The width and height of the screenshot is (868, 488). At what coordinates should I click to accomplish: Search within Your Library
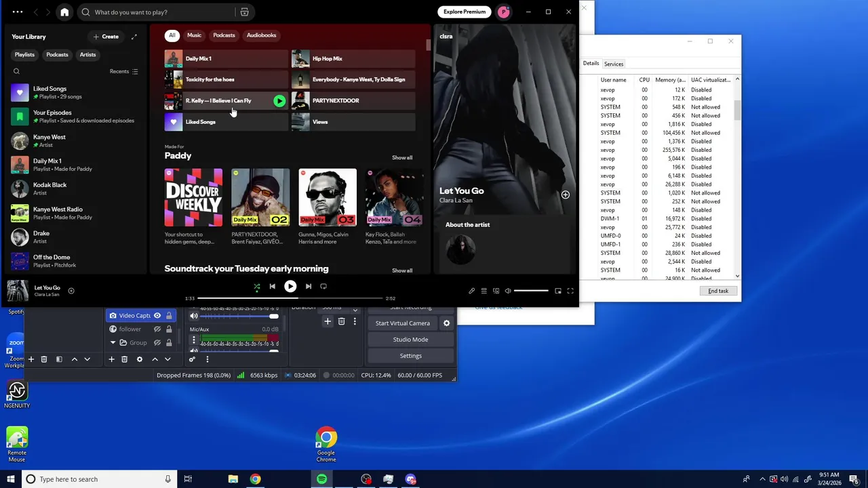pyautogui.click(x=16, y=71)
